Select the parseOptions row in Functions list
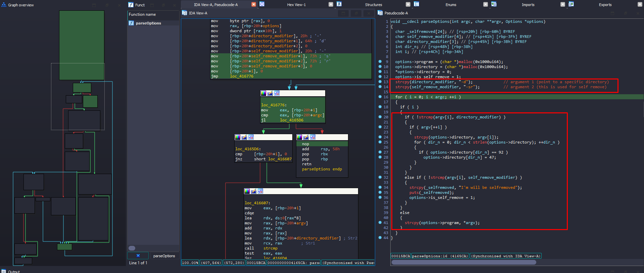 tap(153, 23)
